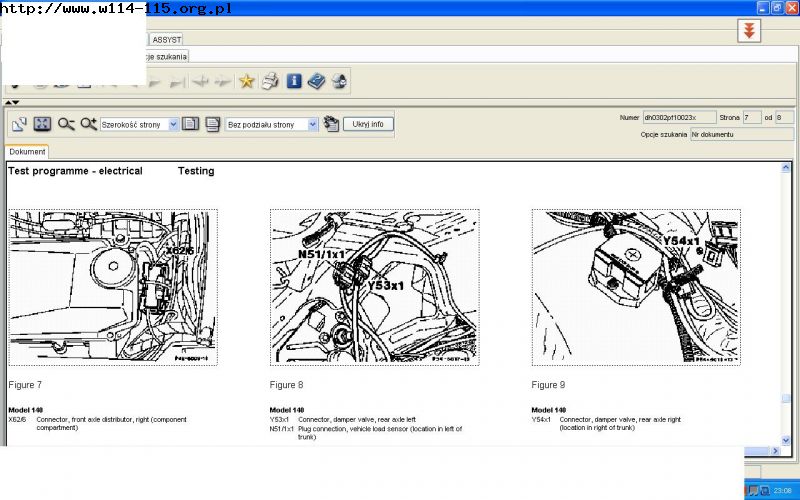The image size is (800, 500).
Task: Click the Y54x1 damper valve description
Action: click(x=620, y=423)
